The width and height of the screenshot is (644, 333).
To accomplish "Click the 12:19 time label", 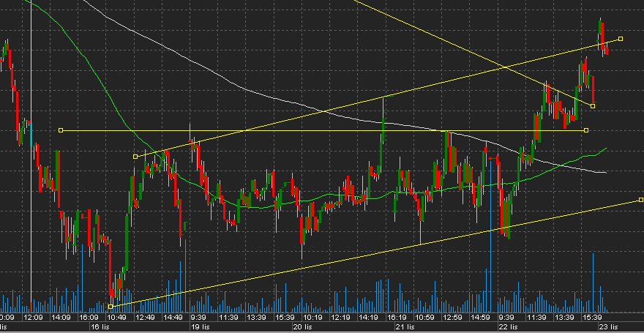I will coord(340,318).
